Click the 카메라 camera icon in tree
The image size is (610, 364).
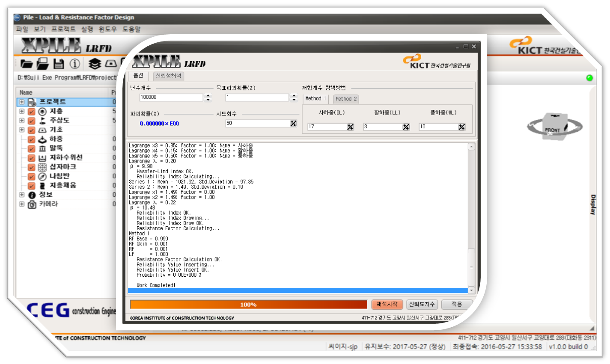click(32, 204)
